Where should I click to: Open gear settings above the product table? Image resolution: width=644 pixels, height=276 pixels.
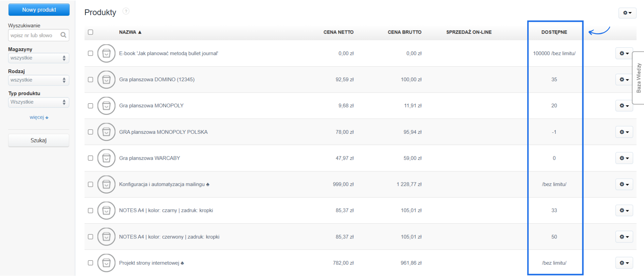tap(627, 13)
